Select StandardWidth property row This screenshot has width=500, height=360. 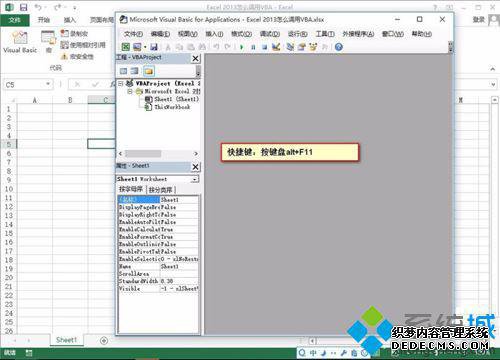(158, 281)
